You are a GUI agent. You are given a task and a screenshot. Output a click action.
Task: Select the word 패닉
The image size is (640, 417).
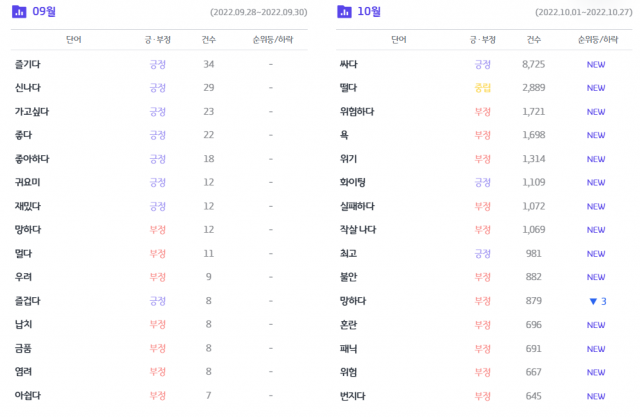[x=349, y=348]
